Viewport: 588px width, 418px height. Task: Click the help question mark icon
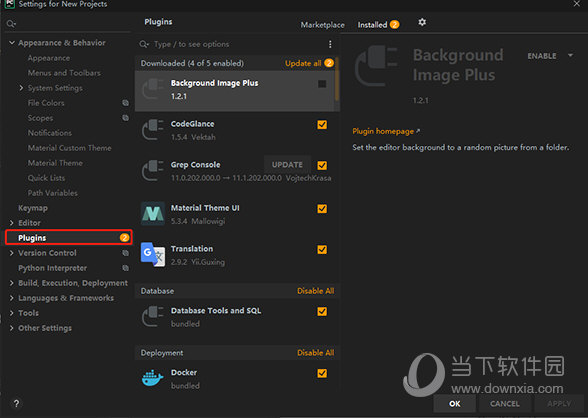click(16, 404)
